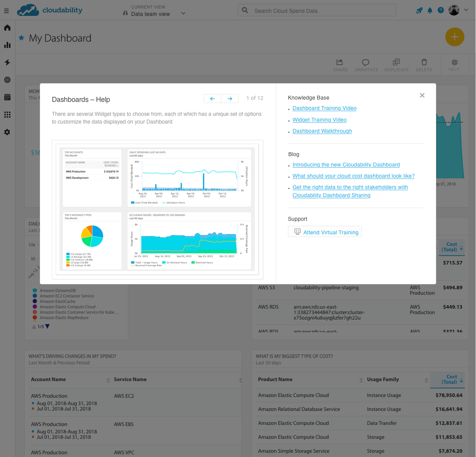Click the rocket icon in header

pyautogui.click(x=419, y=10)
